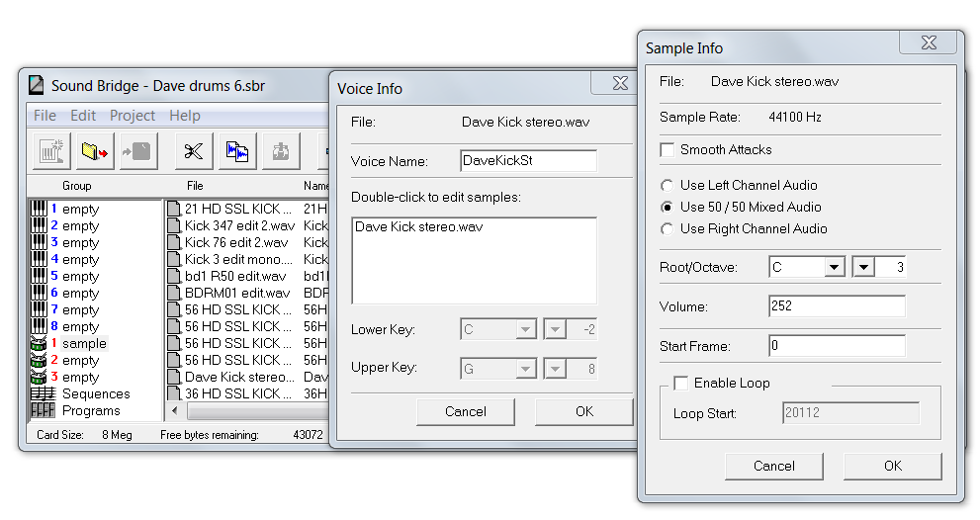Select Use Right Channel Audio option
Viewport: 980px width, 520px height.
pyautogui.click(x=668, y=228)
